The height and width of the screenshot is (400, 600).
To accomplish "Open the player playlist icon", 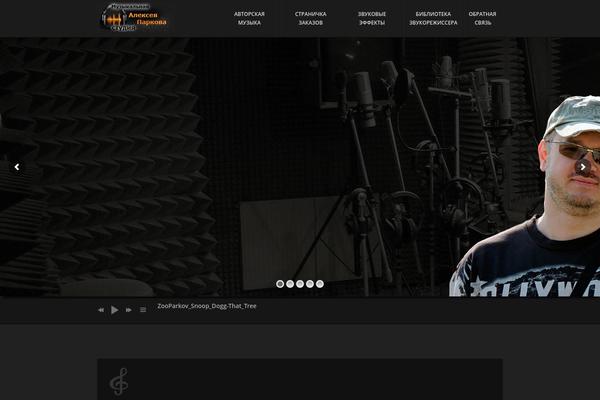I will tap(143, 310).
